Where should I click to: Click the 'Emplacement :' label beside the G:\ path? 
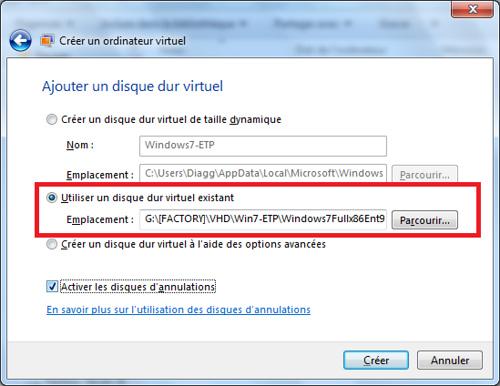100,220
